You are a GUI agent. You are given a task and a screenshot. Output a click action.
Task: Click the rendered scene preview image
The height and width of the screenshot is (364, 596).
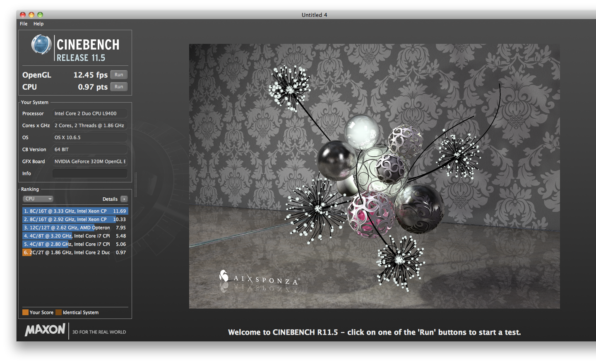(375, 176)
